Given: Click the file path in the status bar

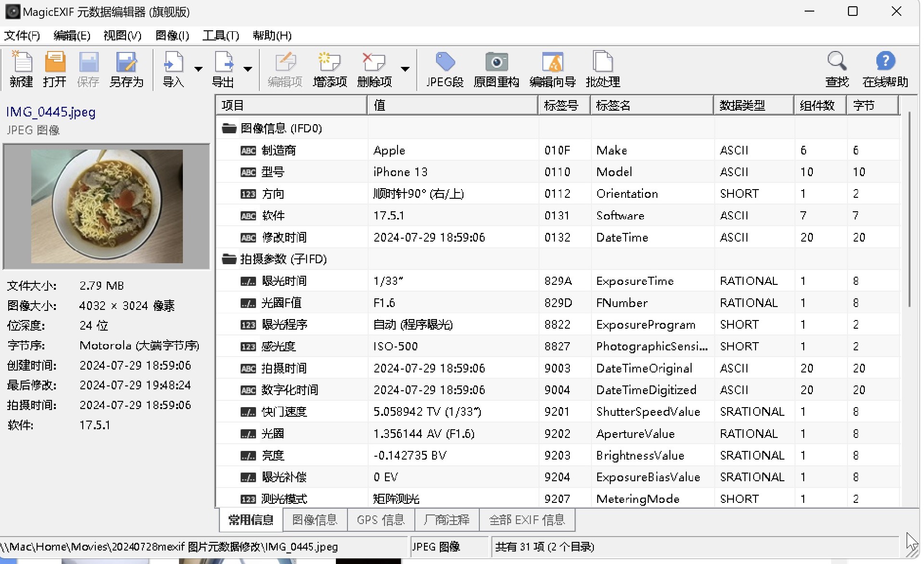Looking at the screenshot, I should [x=169, y=547].
